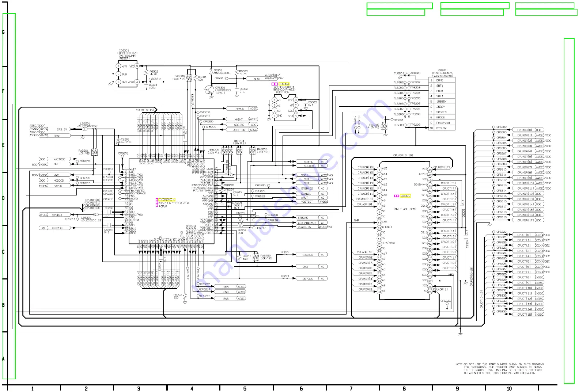Select the WAITCDC signal label
The height and width of the screenshot is (392, 579).
[x=59, y=159]
